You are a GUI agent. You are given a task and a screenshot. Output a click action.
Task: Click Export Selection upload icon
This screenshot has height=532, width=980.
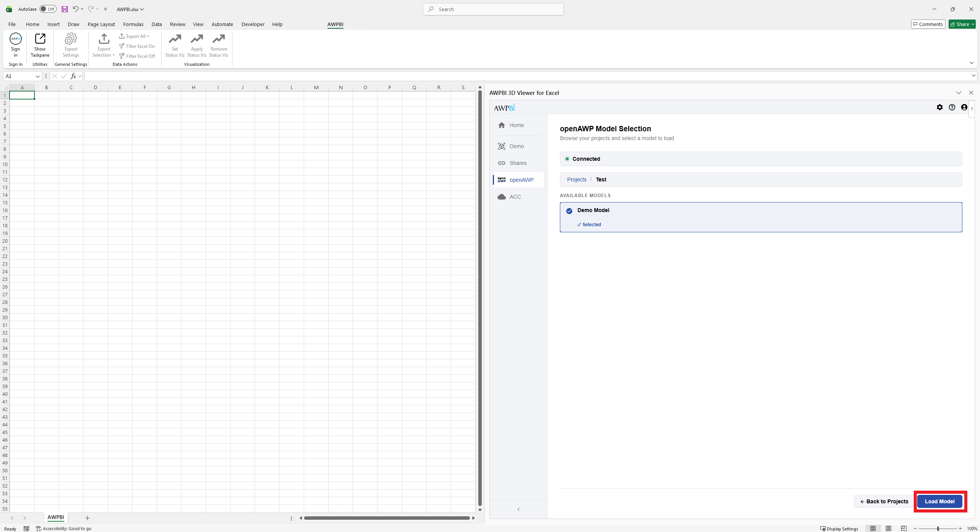[104, 39]
